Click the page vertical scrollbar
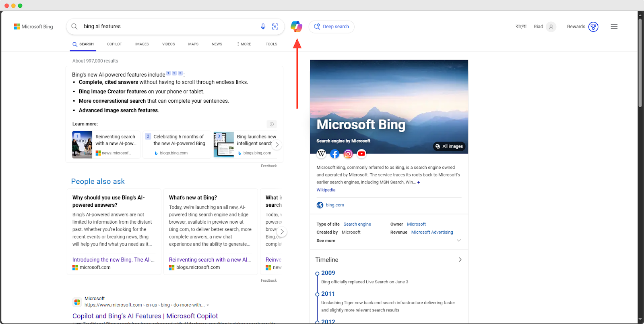 (640, 62)
